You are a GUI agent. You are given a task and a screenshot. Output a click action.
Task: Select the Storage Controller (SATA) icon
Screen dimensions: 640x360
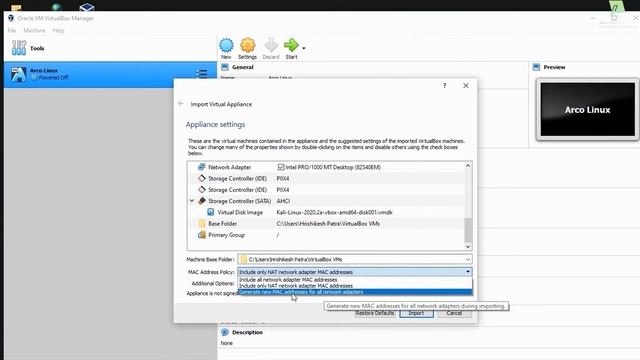(202, 201)
